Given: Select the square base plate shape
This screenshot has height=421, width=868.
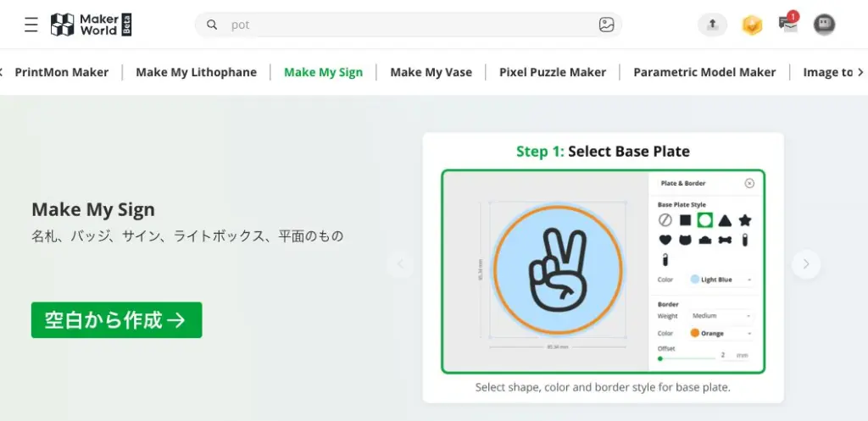Looking at the screenshot, I should click(685, 220).
